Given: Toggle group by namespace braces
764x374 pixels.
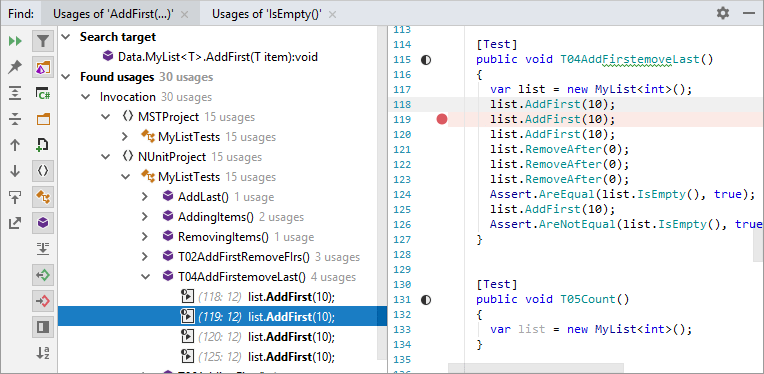Looking at the screenshot, I should [x=43, y=170].
